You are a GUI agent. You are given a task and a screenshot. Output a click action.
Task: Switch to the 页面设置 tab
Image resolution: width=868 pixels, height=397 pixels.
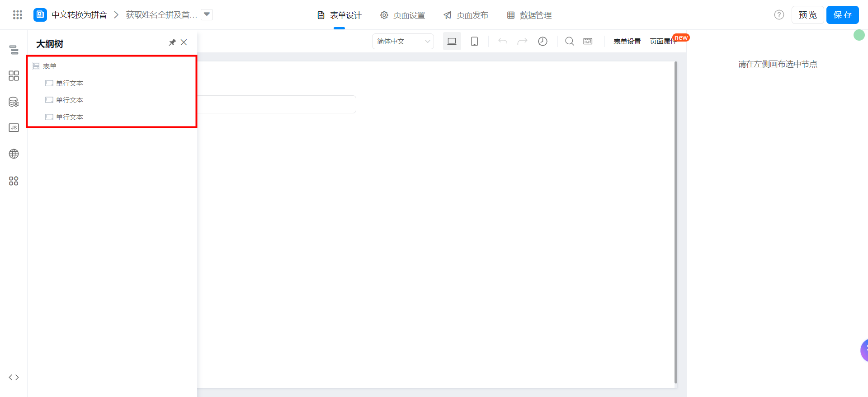pos(402,15)
